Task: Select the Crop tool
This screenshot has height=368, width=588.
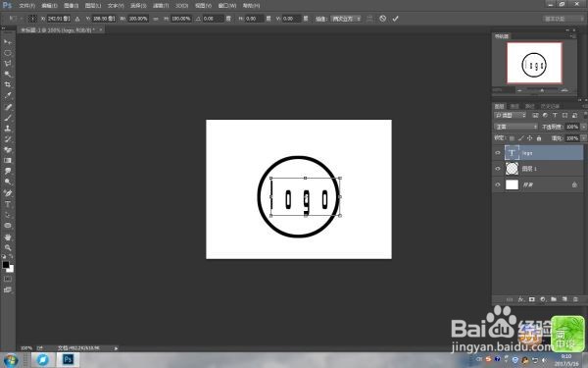Action: (x=8, y=84)
